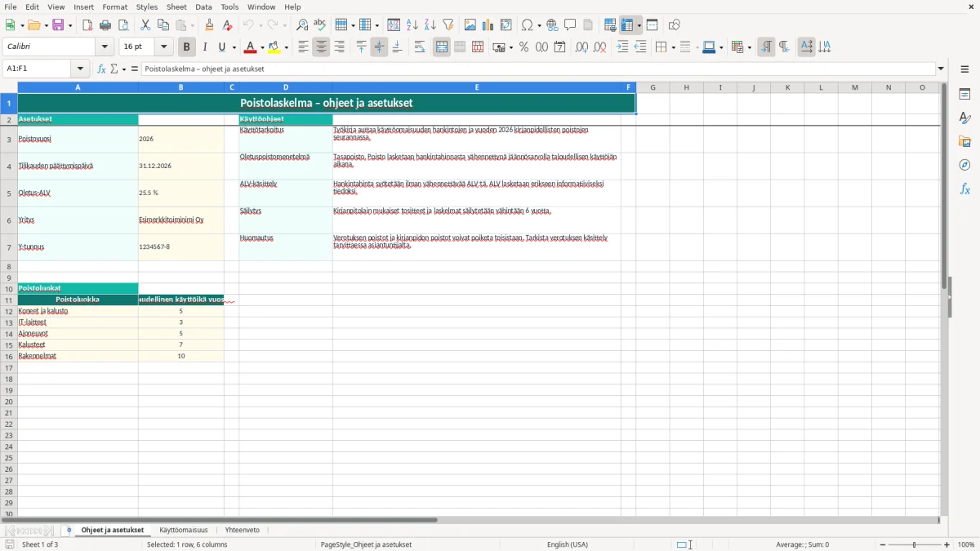Click Add Decimal Place icon
Image resolution: width=980 pixels, height=551 pixels.
581,47
